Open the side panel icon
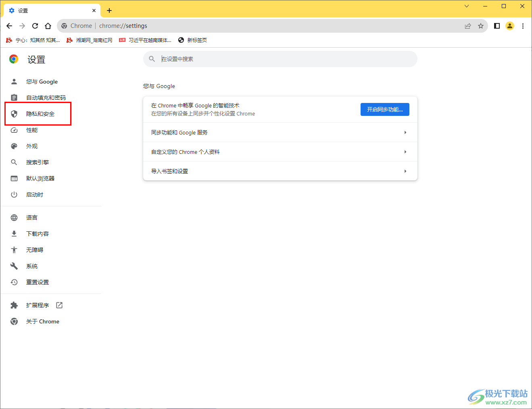 497,26
